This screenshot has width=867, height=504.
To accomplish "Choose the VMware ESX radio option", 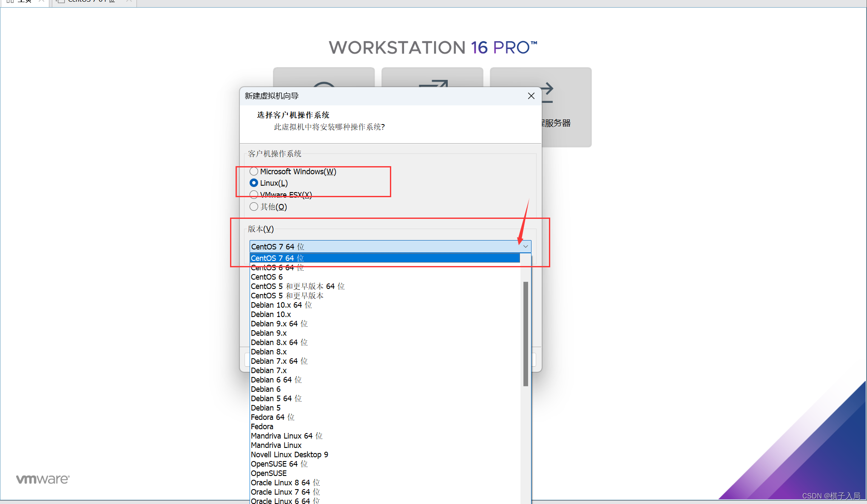I will (x=254, y=195).
